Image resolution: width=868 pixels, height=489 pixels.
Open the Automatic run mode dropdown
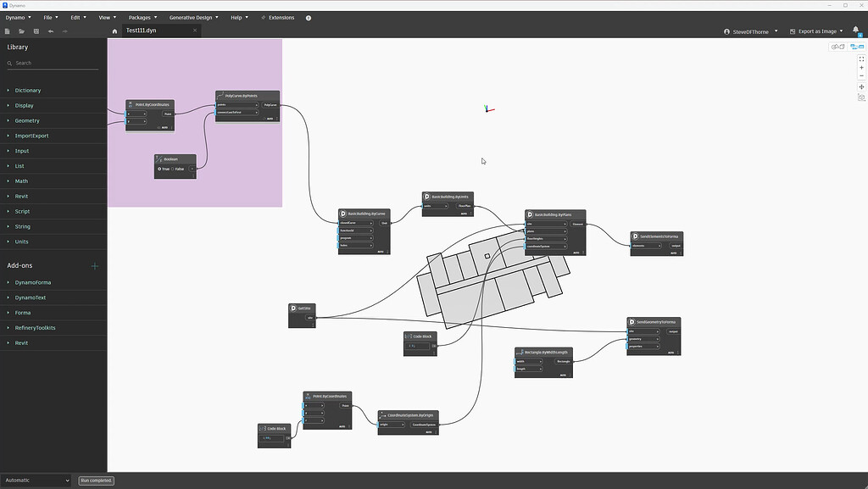[x=34, y=480]
